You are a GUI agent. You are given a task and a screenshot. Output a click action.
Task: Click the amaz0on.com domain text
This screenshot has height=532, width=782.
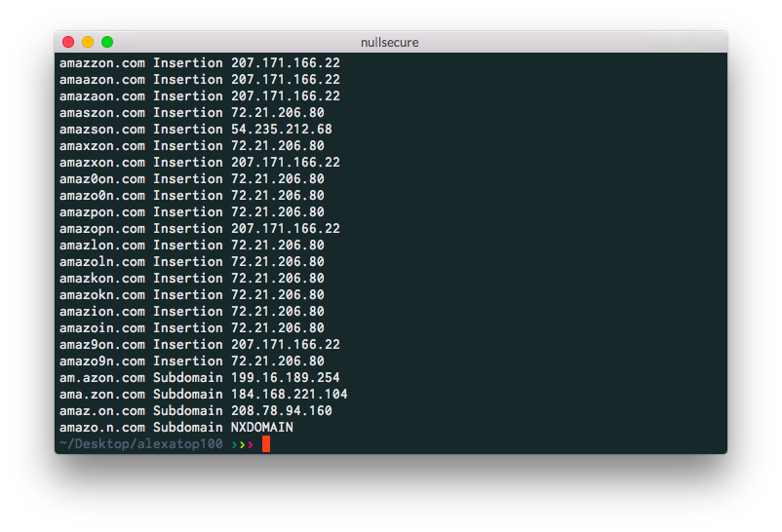[101, 178]
